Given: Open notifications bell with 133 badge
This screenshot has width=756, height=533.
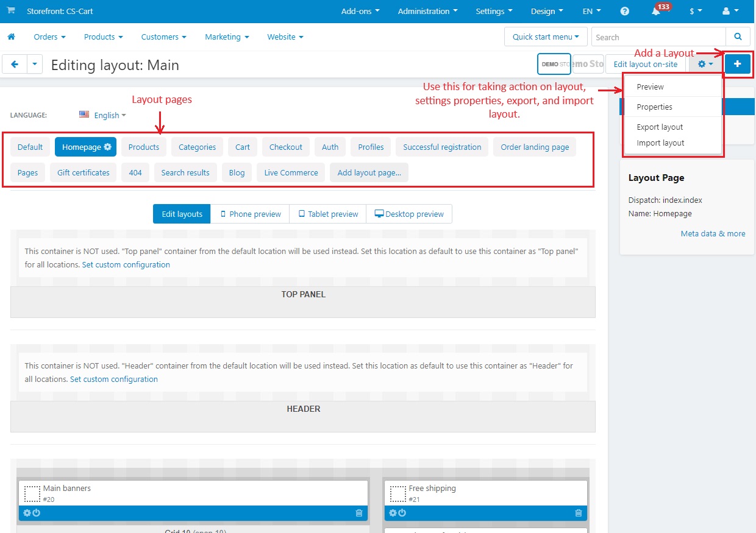Looking at the screenshot, I should coord(656,11).
